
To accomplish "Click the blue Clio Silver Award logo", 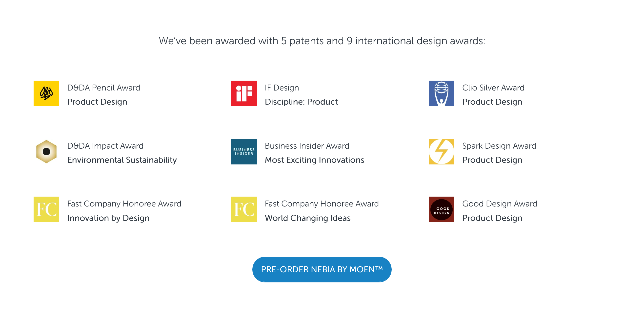I will click(441, 93).
